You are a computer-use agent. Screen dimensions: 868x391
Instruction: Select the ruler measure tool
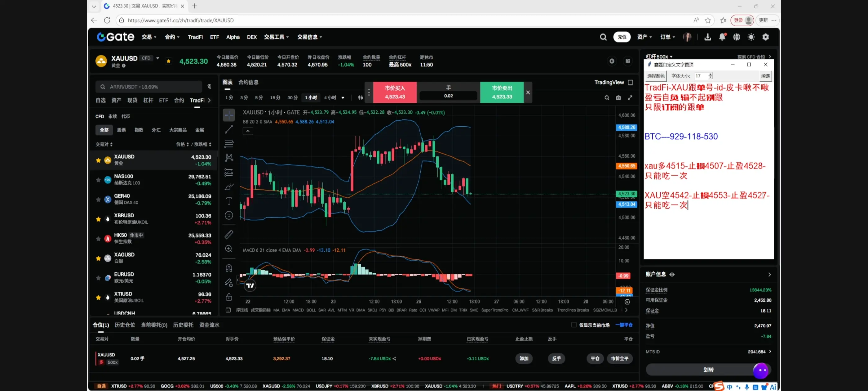click(229, 234)
